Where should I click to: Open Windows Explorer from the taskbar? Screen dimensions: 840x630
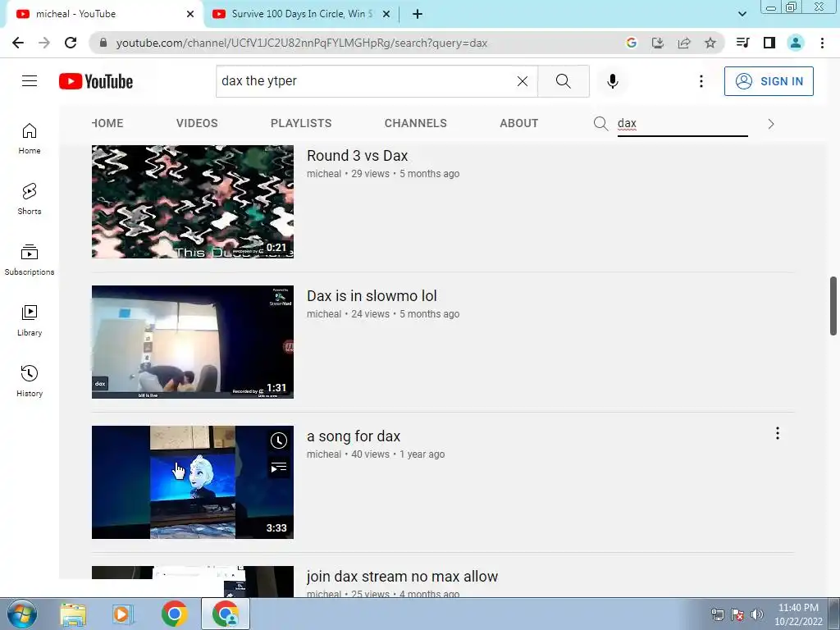[73, 614]
